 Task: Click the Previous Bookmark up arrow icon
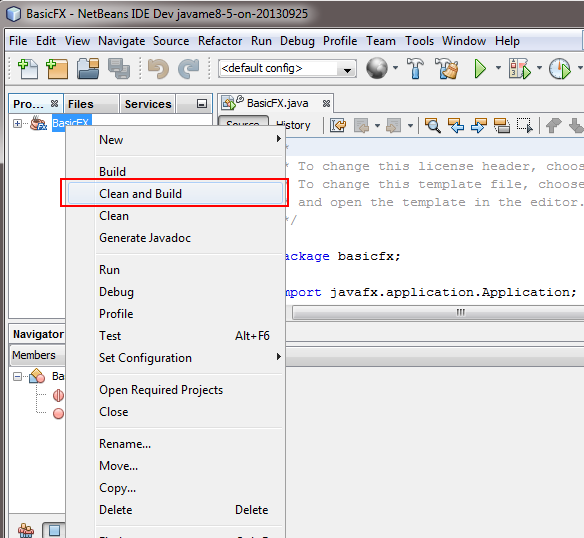553,126
